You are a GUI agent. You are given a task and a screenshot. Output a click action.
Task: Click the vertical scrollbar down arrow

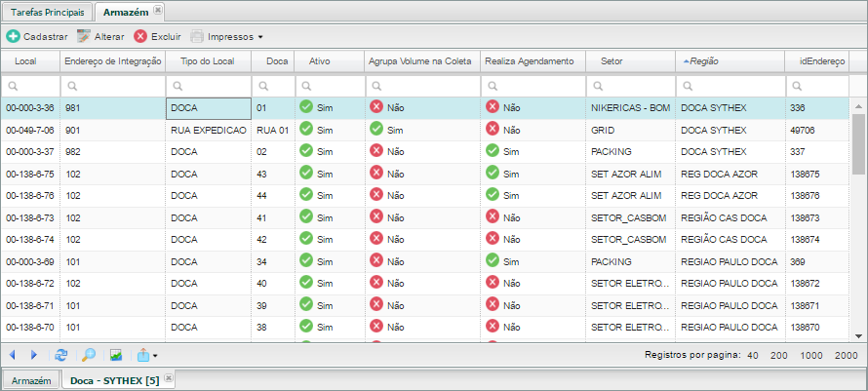[858, 336]
